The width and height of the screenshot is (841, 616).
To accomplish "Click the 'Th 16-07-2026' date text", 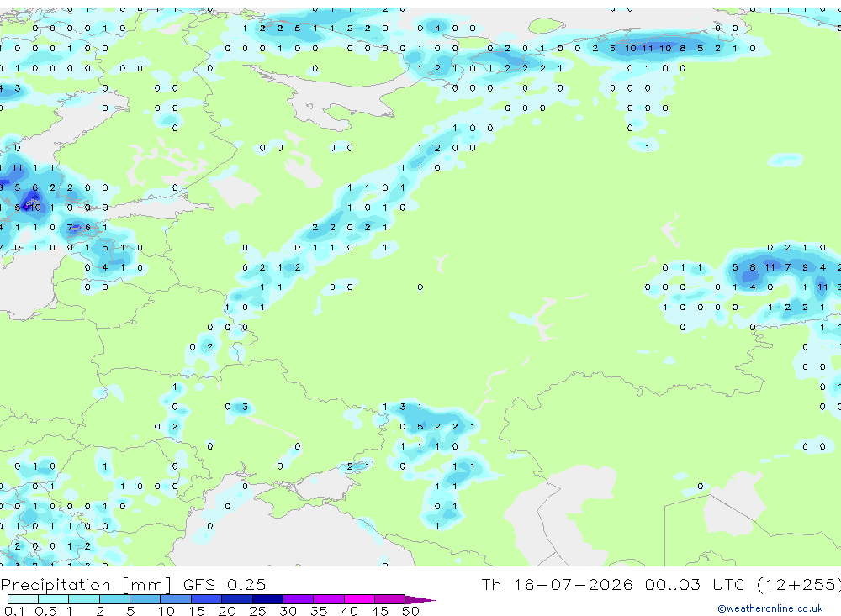I will pos(557,584).
